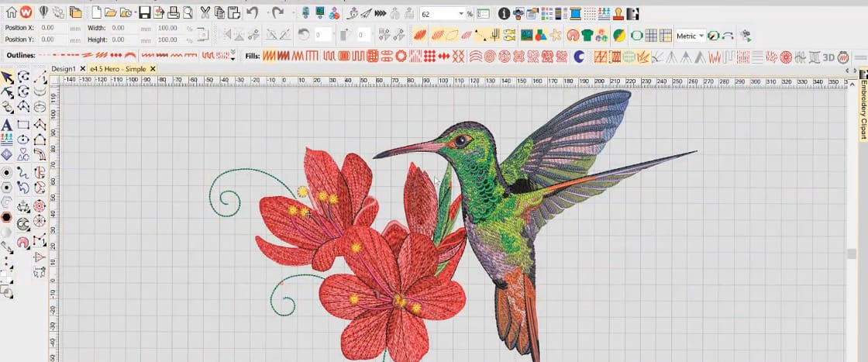Click the New blank design icon
Viewport: 868px width, 362px height.
96,13
